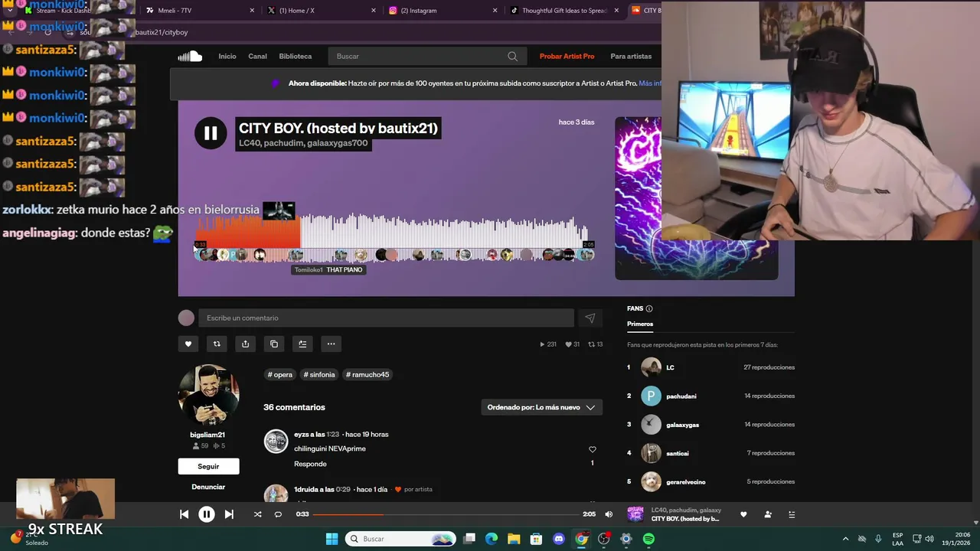
Task: Select the Primeros tab under FANS
Action: click(x=640, y=324)
